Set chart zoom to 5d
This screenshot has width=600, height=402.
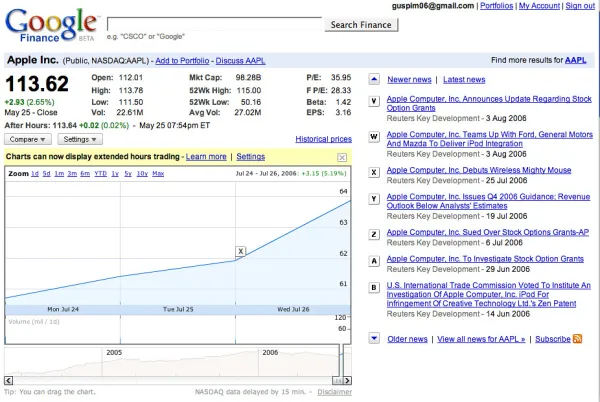(47, 174)
